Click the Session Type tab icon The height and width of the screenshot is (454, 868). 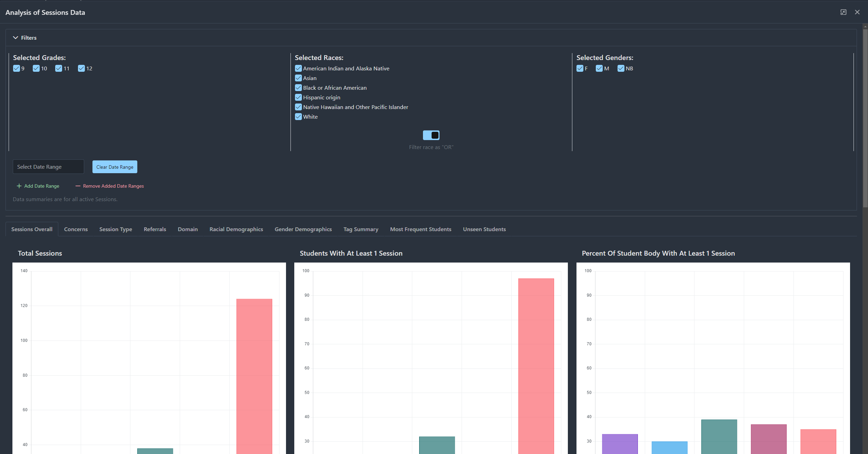pyautogui.click(x=115, y=229)
